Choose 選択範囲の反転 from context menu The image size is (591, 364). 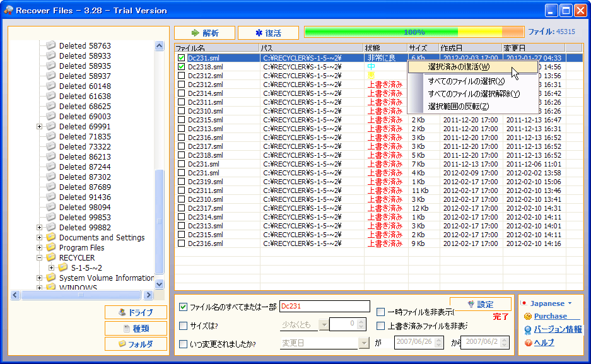pyautogui.click(x=458, y=106)
